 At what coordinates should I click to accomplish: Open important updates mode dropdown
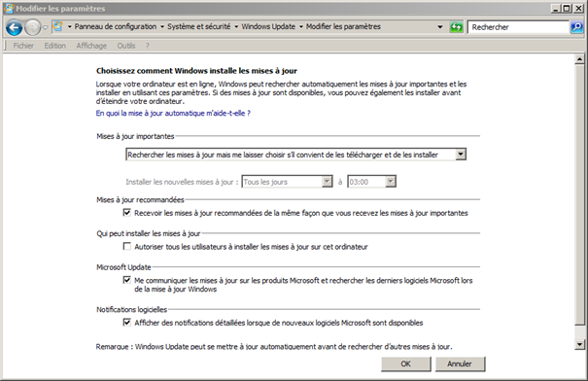(295, 155)
